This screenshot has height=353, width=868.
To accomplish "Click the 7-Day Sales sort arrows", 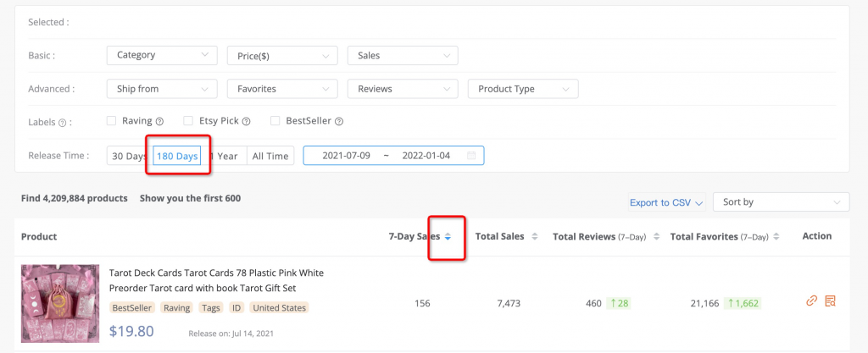I will tap(448, 237).
